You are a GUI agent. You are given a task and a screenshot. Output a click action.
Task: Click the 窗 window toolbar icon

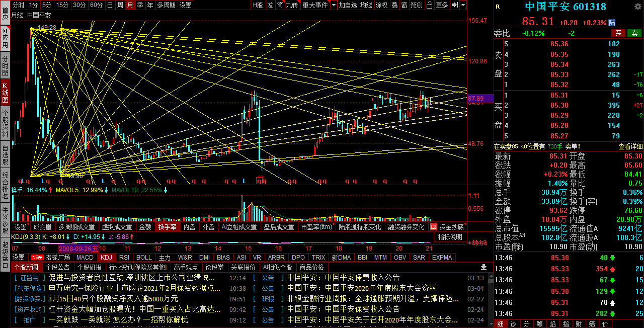(x=404, y=5)
